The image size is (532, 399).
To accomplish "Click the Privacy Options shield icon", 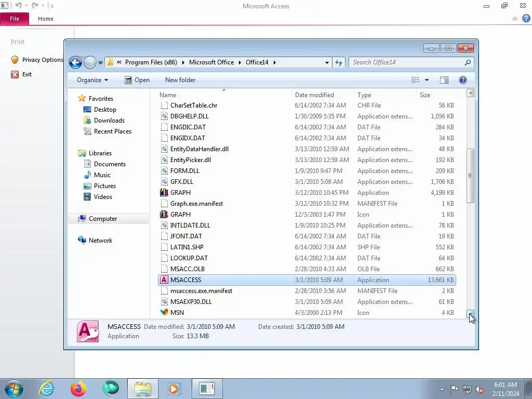I will pos(15,60).
